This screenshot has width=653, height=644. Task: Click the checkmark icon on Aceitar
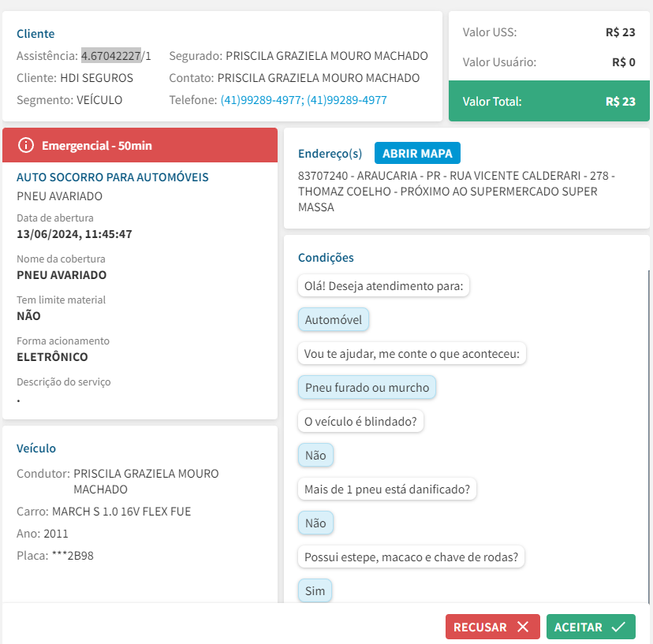tap(618, 627)
